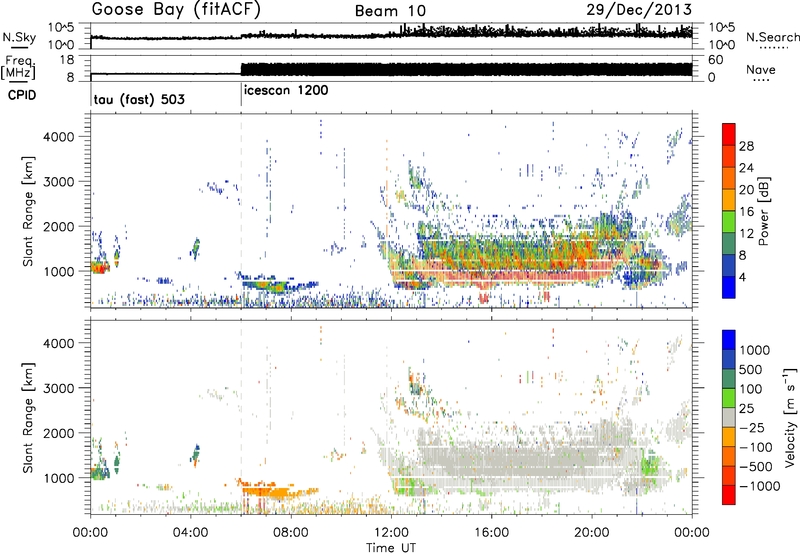Click the '12:00' time tick label
The height and width of the screenshot is (554, 800).
point(391,533)
